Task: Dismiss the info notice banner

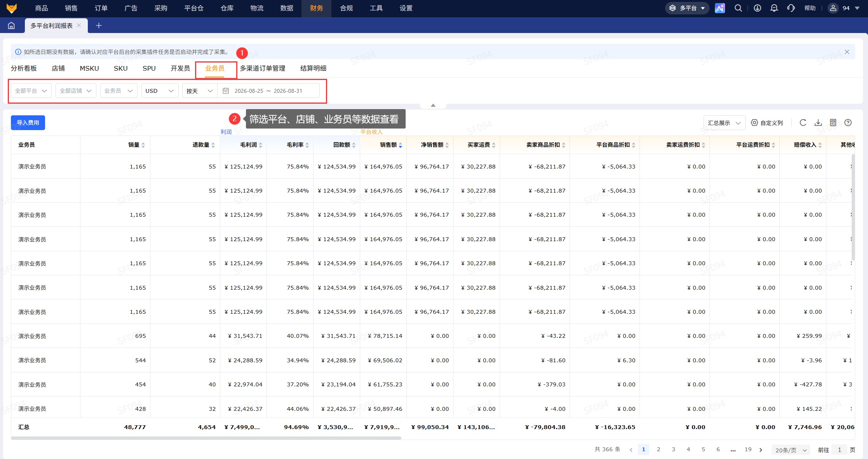Action: click(847, 52)
